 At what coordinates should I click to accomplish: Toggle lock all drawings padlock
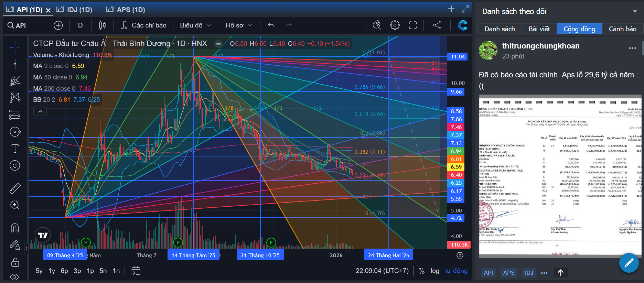pyautogui.click(x=15, y=262)
